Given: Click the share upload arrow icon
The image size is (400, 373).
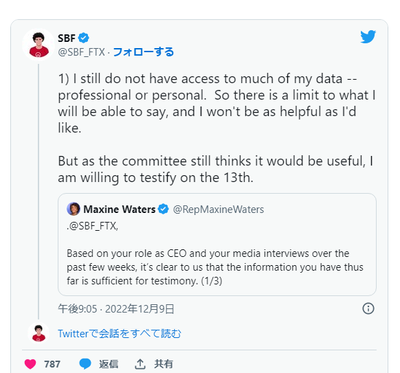Looking at the screenshot, I should click(140, 364).
